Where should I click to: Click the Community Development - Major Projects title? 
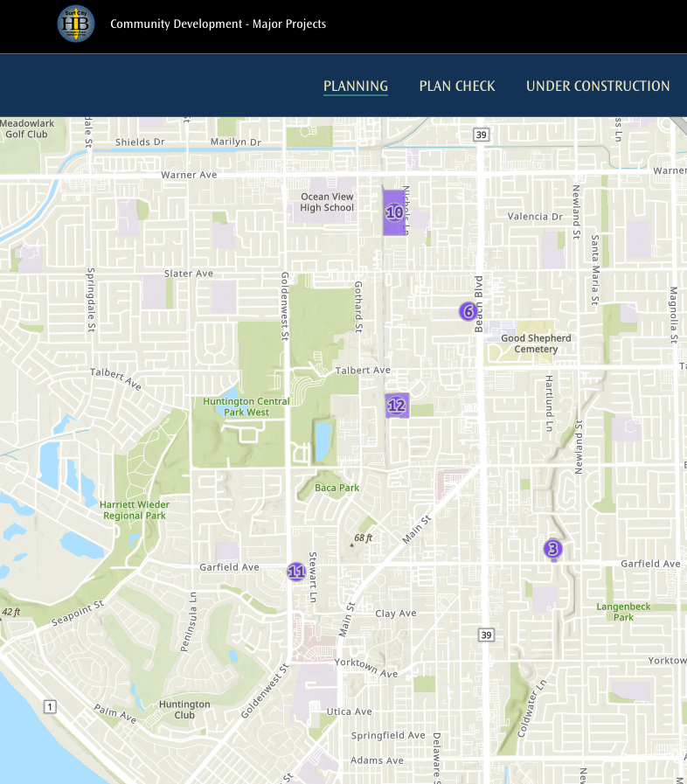click(218, 24)
